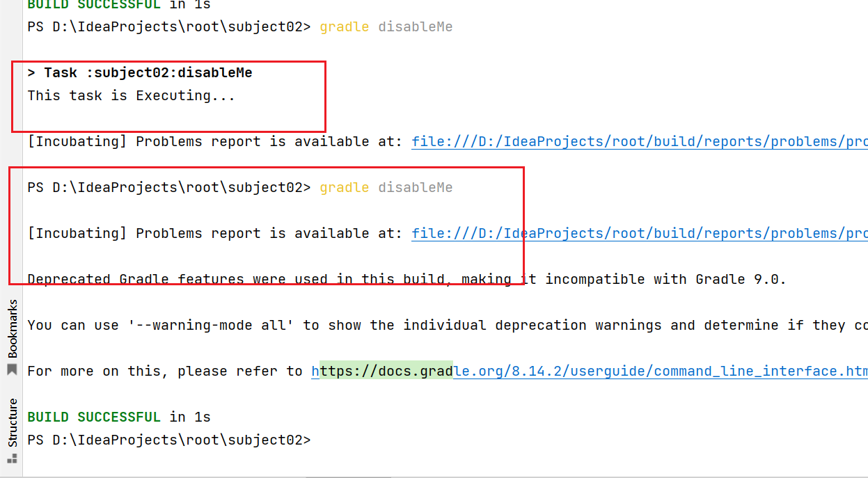The height and width of the screenshot is (478, 868).
Task: Click second 'gradle disableMe' command
Action: pyautogui.click(x=386, y=187)
